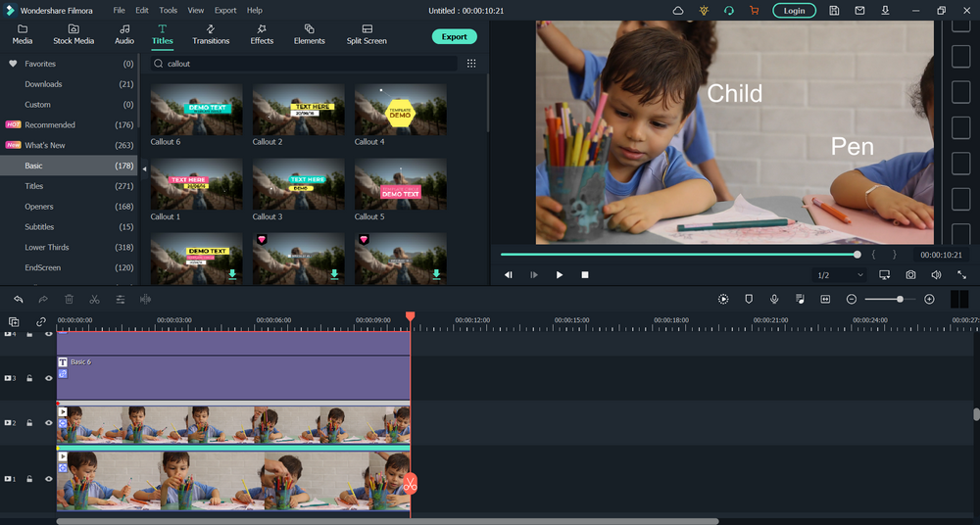
Task: Click the undo arrow icon
Action: (18, 300)
